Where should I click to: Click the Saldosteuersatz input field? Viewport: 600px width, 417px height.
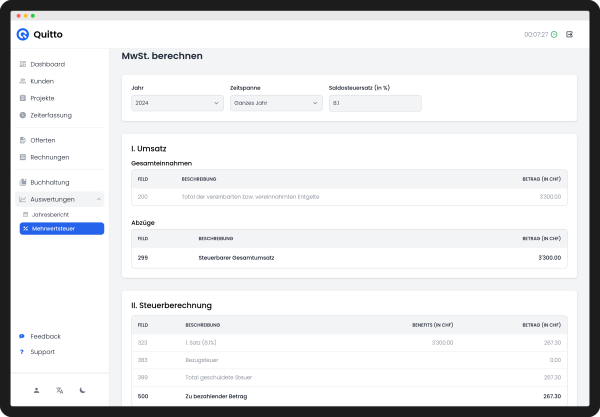374,103
